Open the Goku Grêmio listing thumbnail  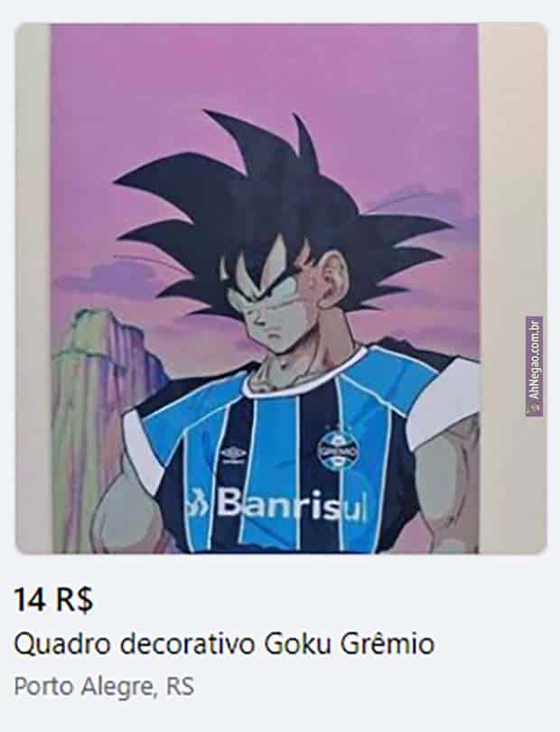click(x=281, y=288)
